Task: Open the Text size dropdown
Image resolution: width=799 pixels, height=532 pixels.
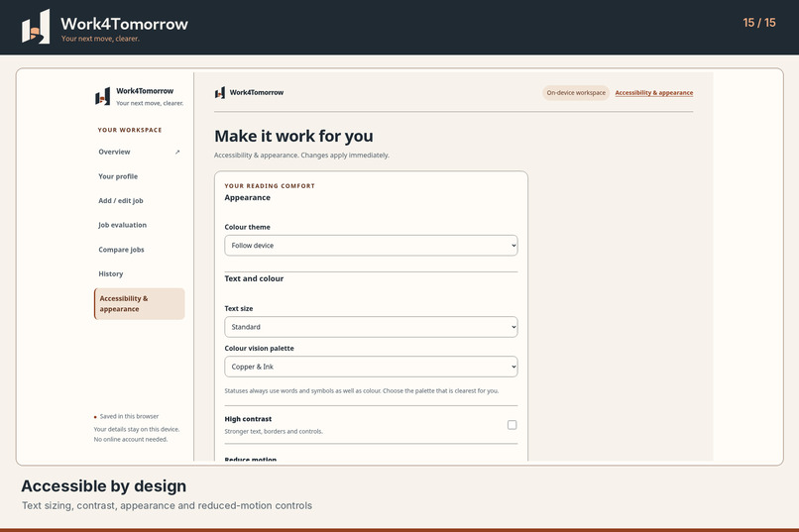Action: pyautogui.click(x=371, y=327)
